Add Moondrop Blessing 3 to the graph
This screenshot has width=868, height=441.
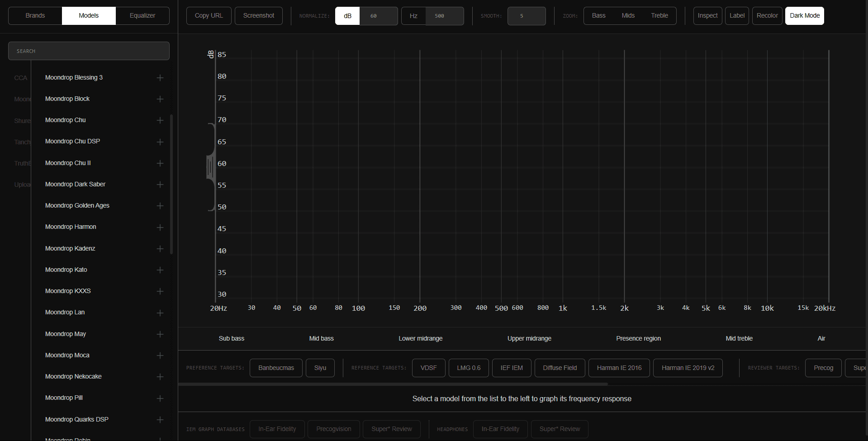click(x=160, y=78)
